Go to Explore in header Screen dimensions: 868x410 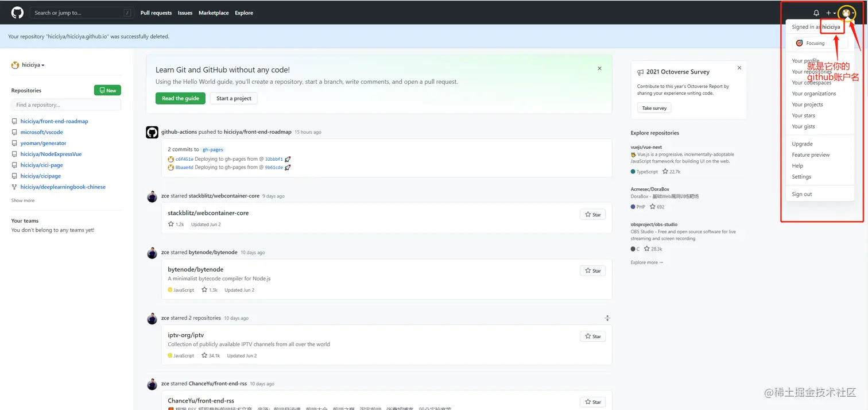tap(244, 13)
